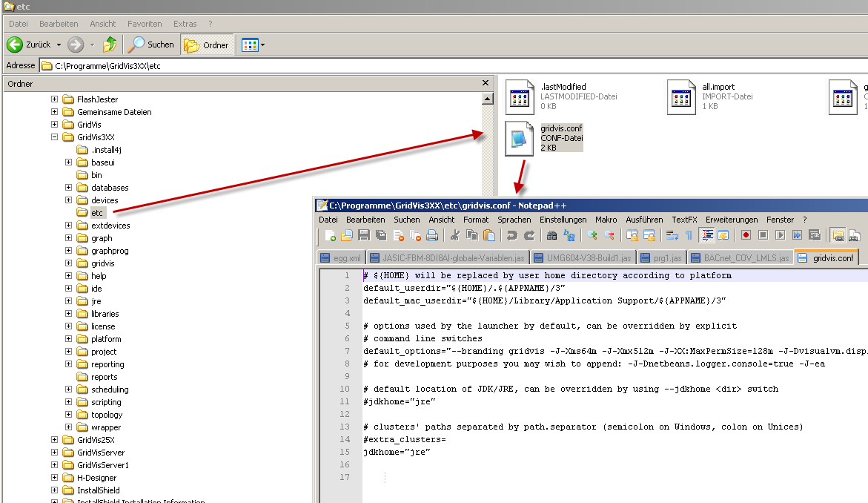Collapse the GridVis3XX folder tree node
Viewport: 868px width, 503px height.
[54, 137]
